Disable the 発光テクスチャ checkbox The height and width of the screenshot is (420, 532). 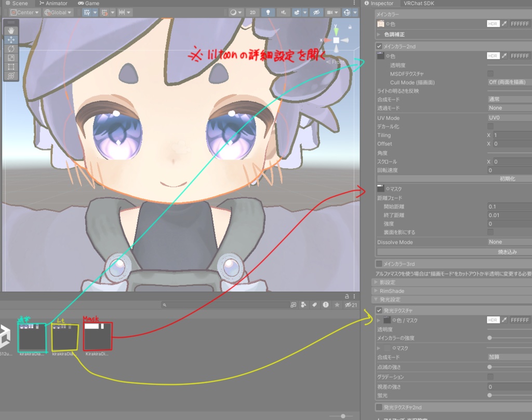click(x=378, y=309)
